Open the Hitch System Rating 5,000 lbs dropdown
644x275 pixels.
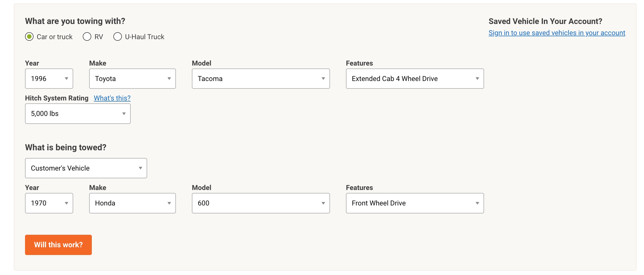click(x=78, y=114)
